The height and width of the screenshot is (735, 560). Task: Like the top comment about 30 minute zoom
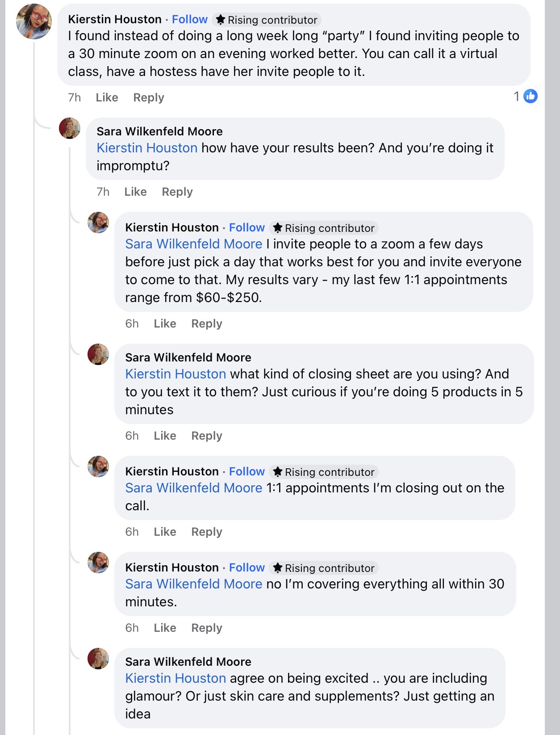click(107, 97)
